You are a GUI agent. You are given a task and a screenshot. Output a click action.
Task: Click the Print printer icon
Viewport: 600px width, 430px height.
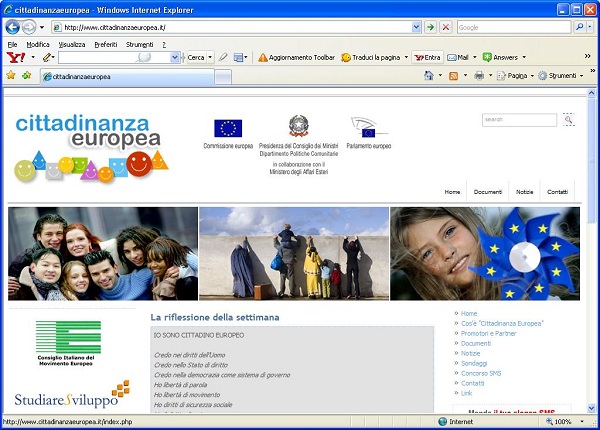(x=479, y=76)
